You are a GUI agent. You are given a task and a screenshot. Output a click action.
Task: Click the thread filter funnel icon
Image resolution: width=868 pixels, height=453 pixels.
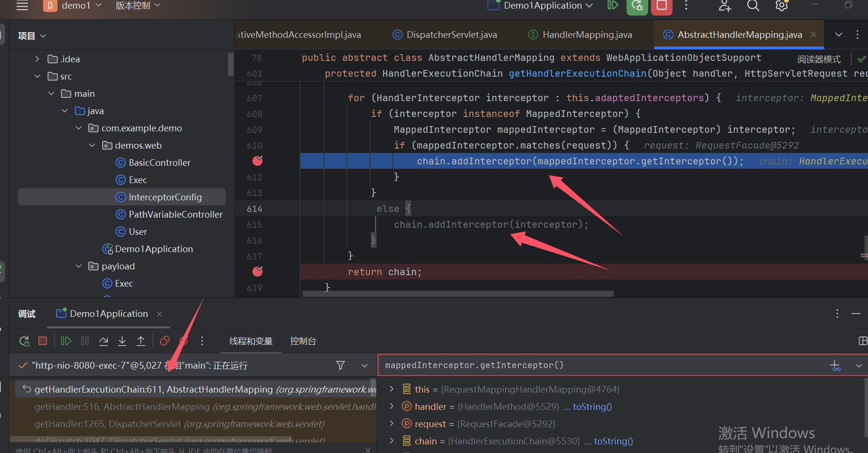point(341,365)
